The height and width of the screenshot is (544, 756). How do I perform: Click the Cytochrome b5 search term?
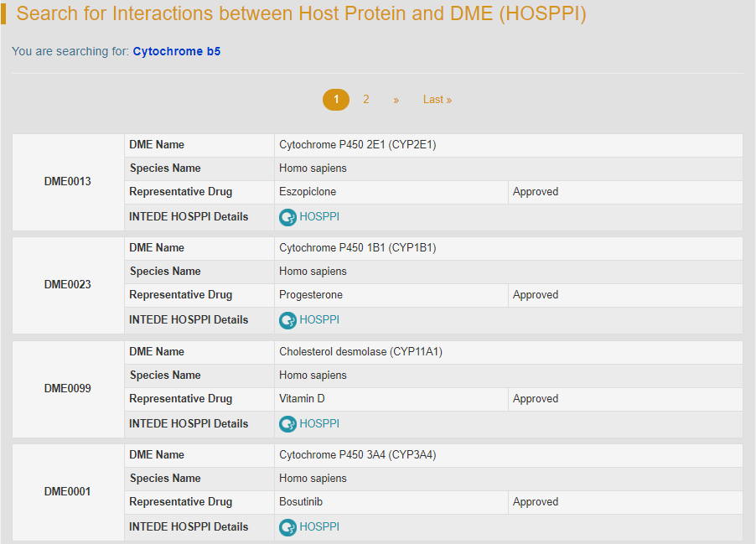(177, 52)
